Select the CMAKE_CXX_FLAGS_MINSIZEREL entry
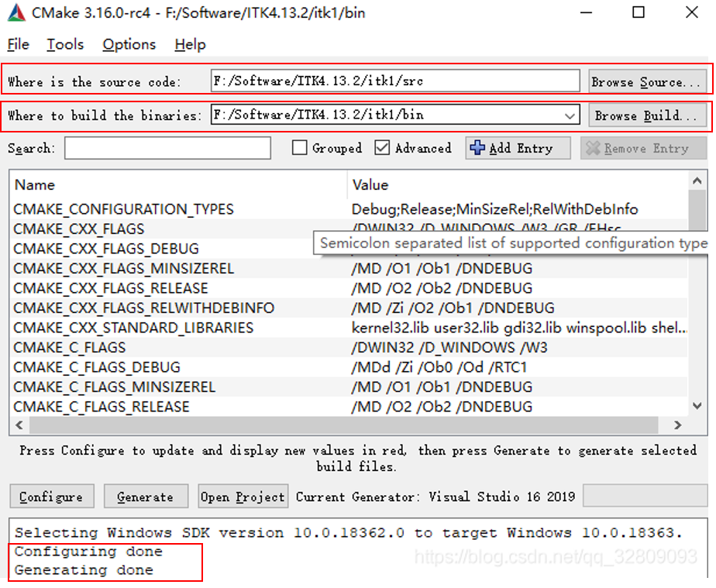The width and height of the screenshot is (716, 588). tap(123, 268)
